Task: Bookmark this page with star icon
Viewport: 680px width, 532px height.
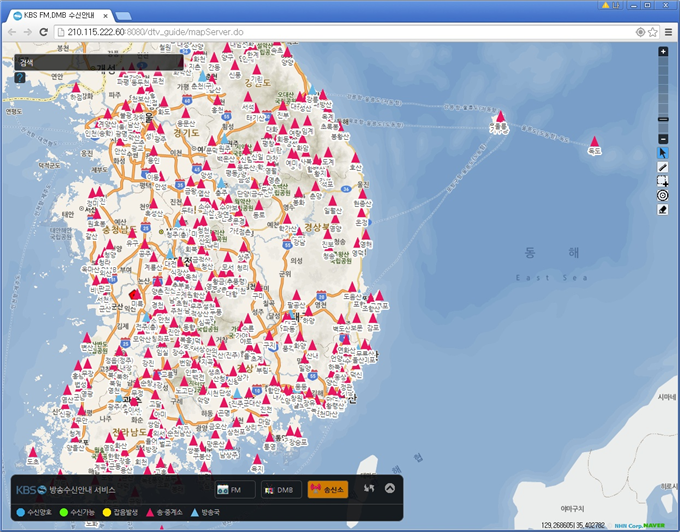Action: (653, 32)
